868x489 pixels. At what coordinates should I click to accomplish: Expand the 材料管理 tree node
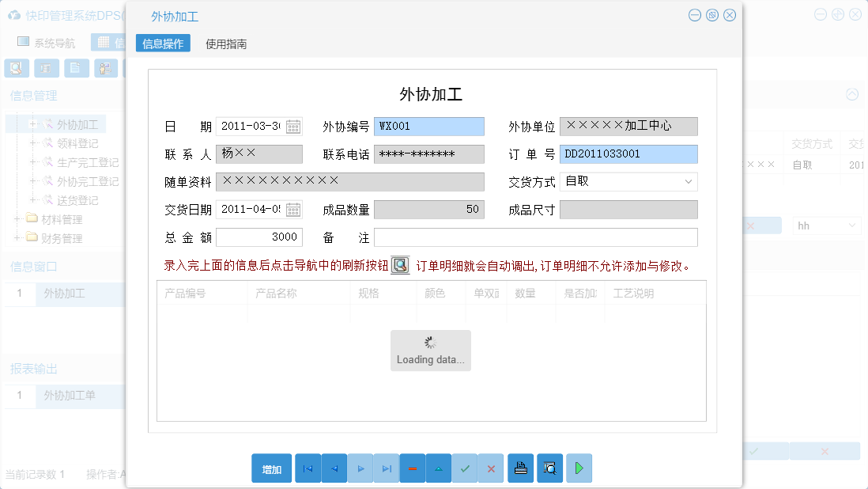(x=17, y=218)
